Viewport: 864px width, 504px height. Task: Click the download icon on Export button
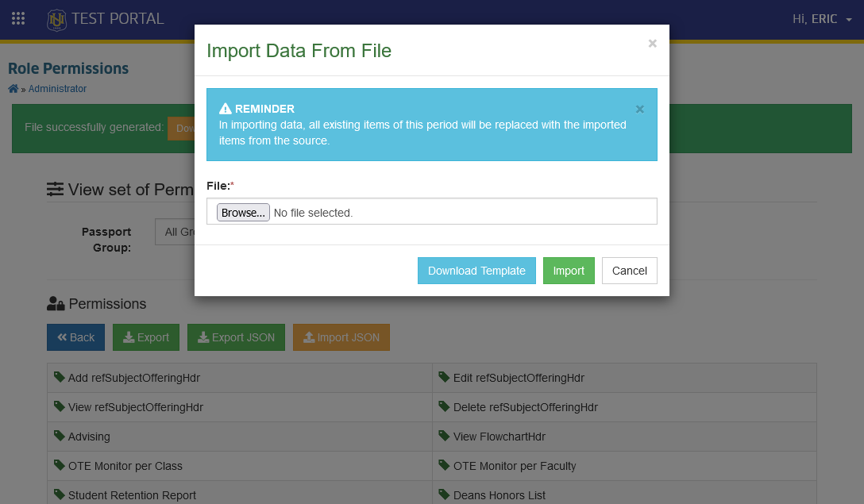129,337
